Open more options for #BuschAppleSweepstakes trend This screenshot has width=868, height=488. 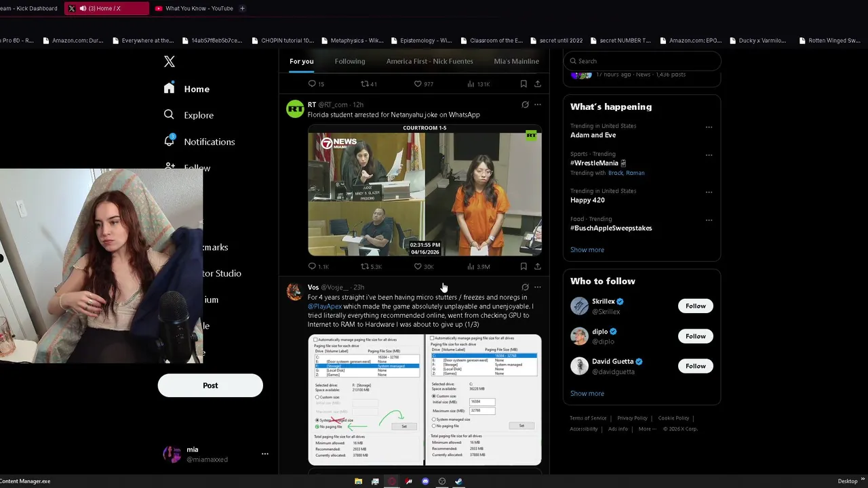709,220
